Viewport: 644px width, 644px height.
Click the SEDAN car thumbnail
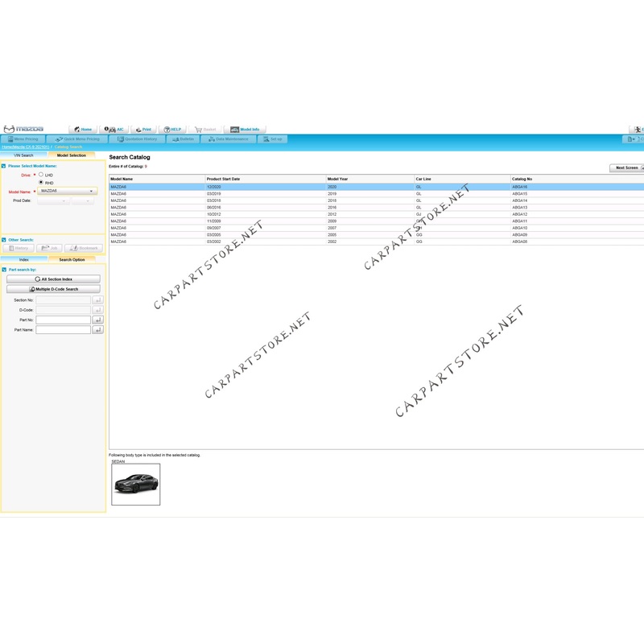click(x=136, y=485)
